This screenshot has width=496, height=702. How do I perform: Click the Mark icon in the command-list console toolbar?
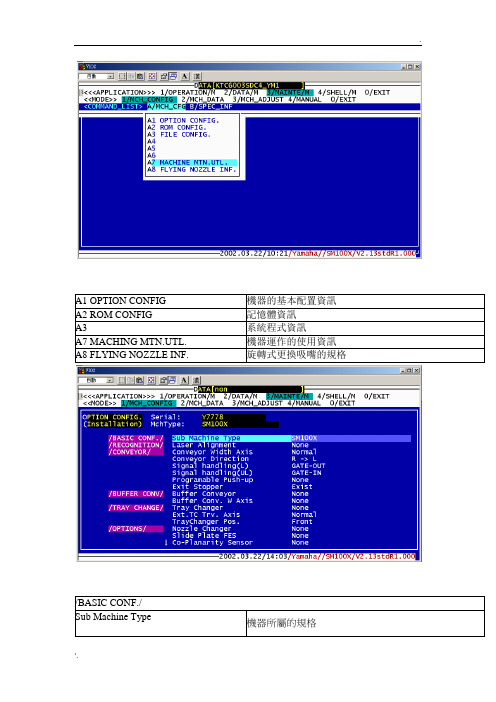click(122, 77)
